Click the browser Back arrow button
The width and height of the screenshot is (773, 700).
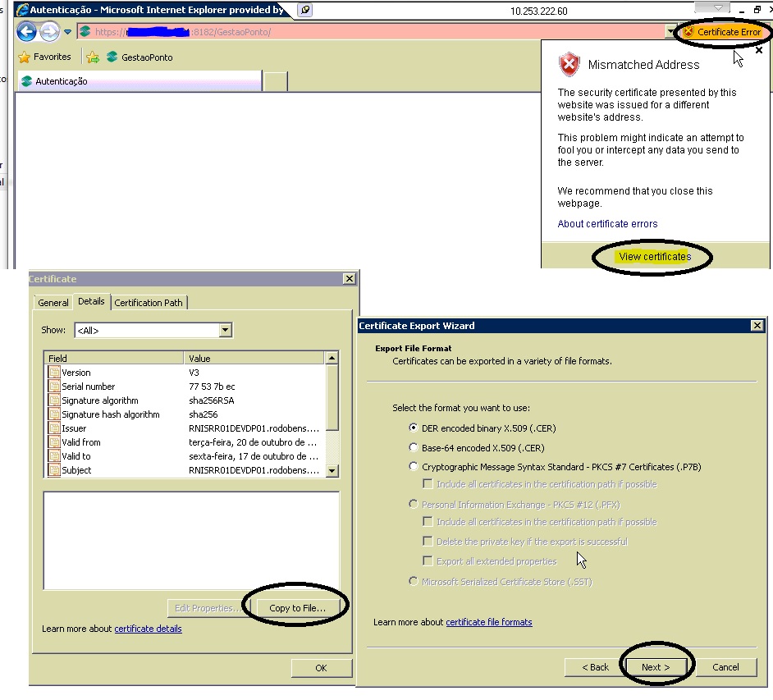point(27,32)
